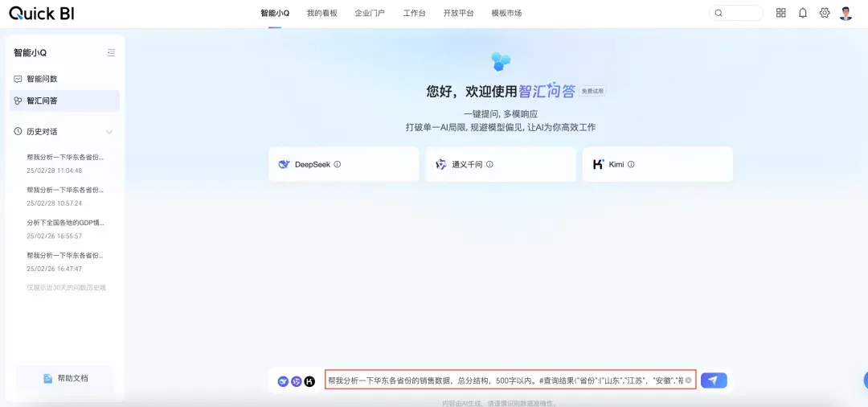The width and height of the screenshot is (868, 407).
Task: Clear the question input text
Action: point(688,380)
